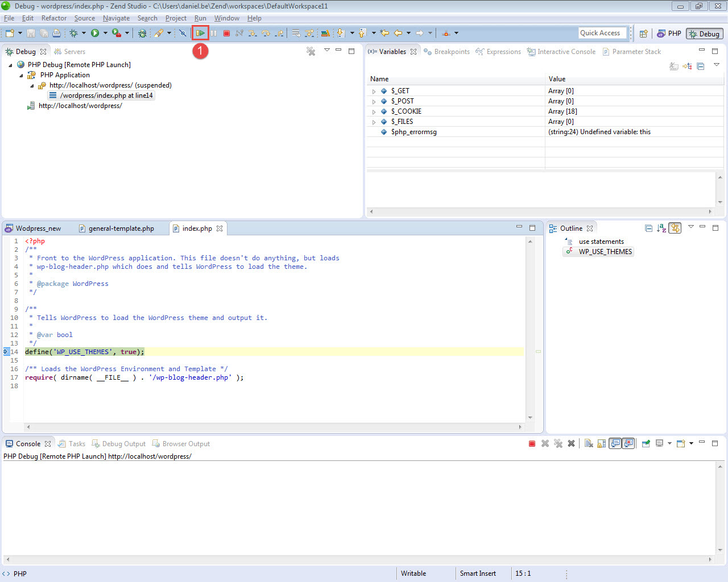Click the Resume debug button
This screenshot has height=582, width=728.
tap(200, 34)
